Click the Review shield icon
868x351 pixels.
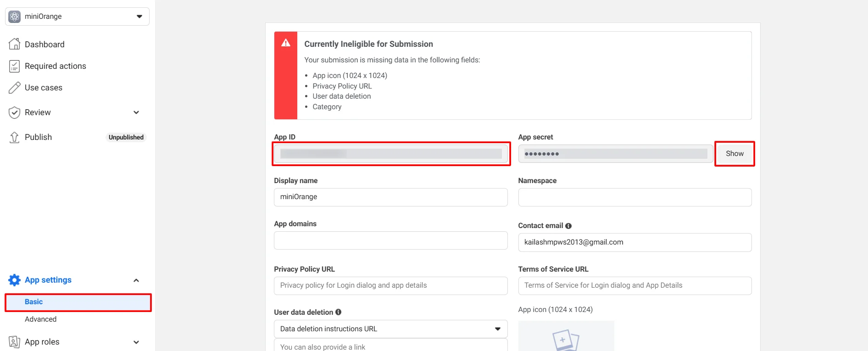pos(15,112)
